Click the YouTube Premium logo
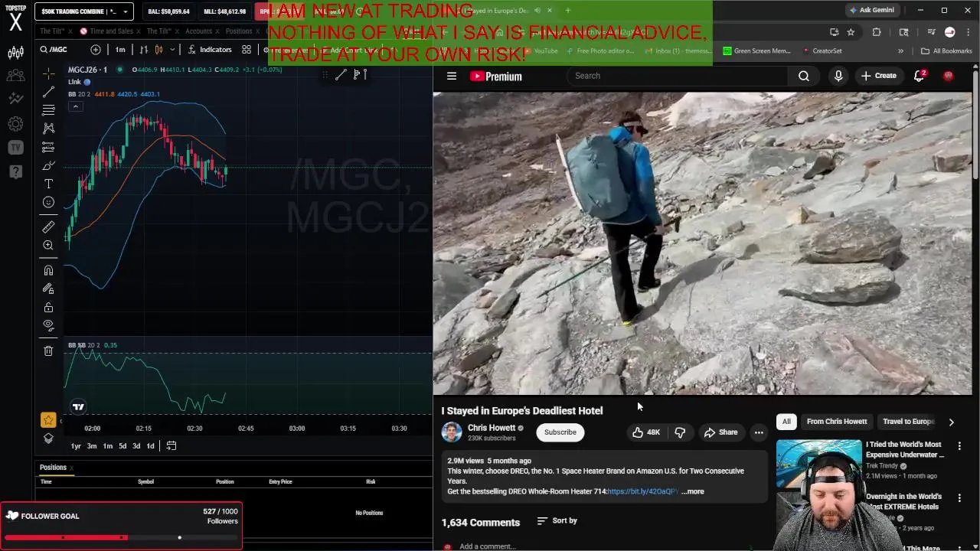This screenshot has width=980, height=551. coord(496,76)
